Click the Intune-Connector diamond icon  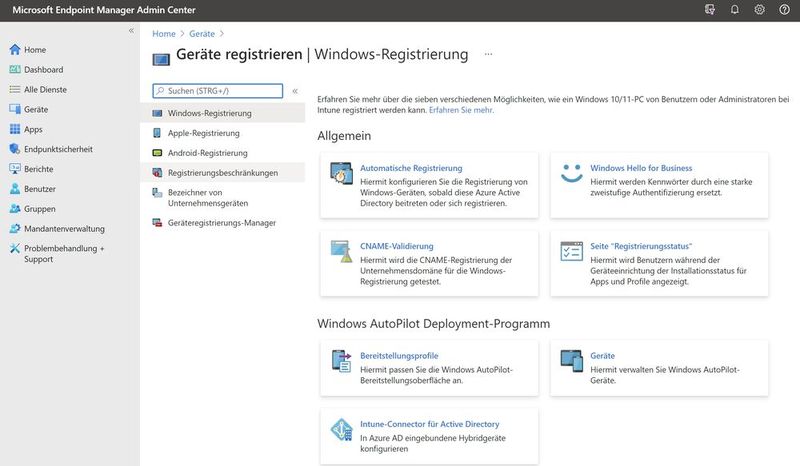point(341,429)
